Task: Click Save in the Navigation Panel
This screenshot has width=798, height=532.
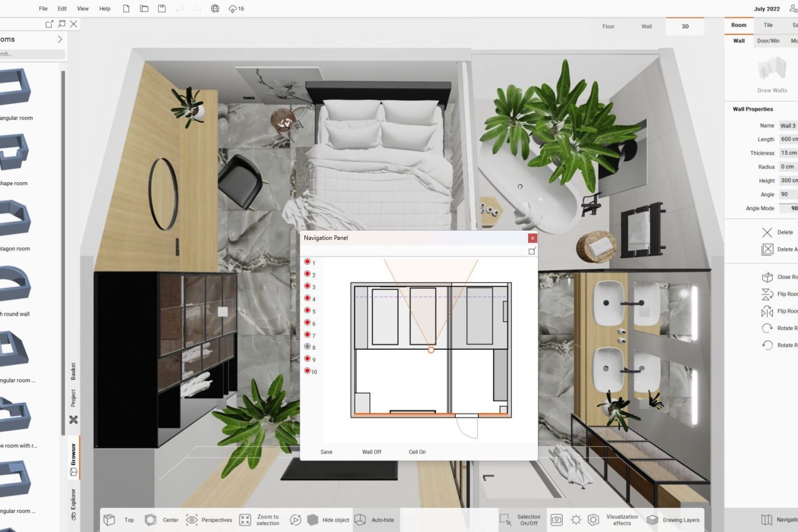Action: [x=327, y=452]
